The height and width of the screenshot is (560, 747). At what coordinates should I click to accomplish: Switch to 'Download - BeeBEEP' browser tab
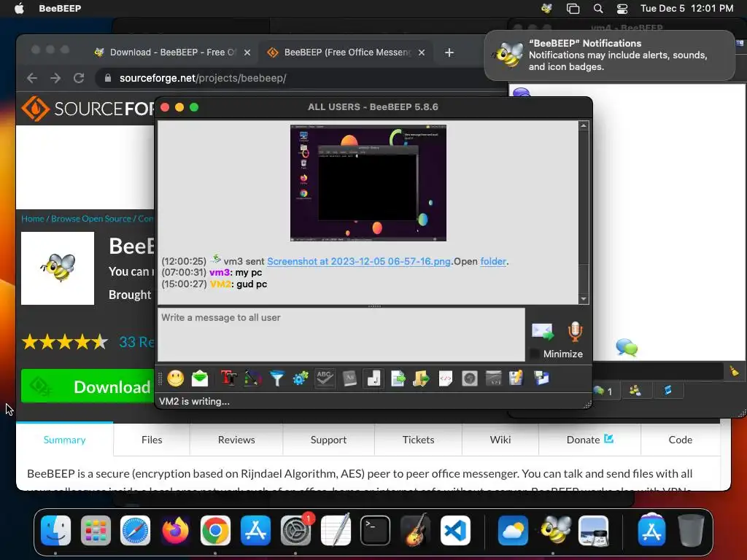tap(172, 52)
